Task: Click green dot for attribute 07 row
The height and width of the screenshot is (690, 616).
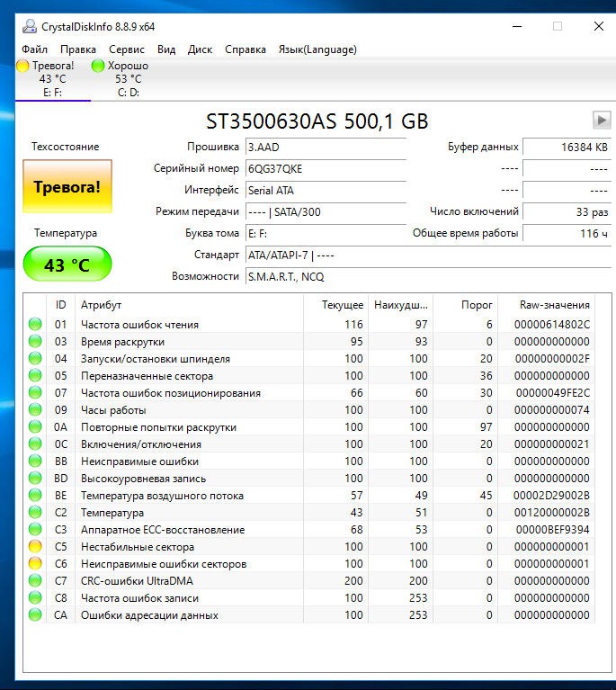Action: click(35, 392)
